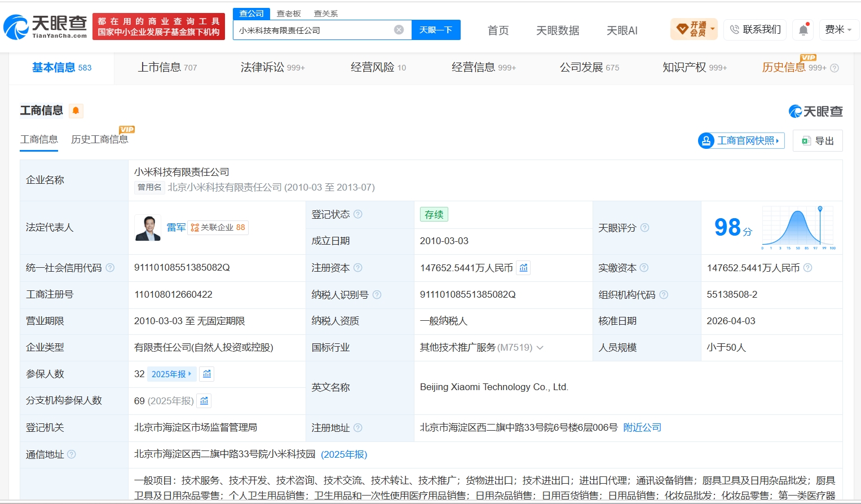This screenshot has height=504, width=861.
Task: Click the TianYanCha logo
Action: [x=46, y=26]
